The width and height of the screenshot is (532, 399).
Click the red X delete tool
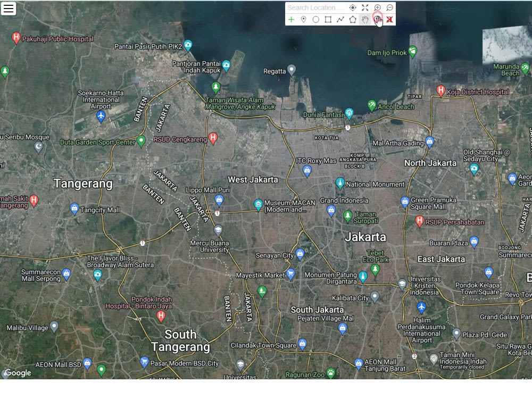click(389, 20)
